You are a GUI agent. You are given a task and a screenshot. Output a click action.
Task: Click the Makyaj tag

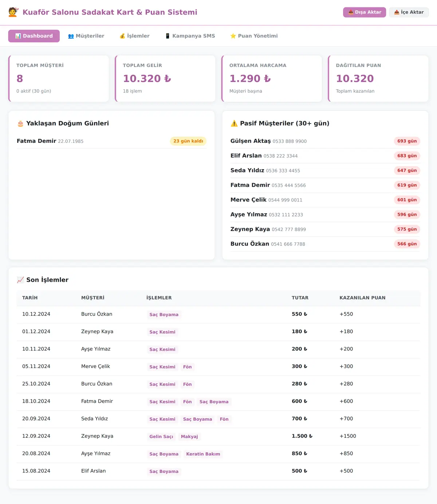click(x=189, y=437)
